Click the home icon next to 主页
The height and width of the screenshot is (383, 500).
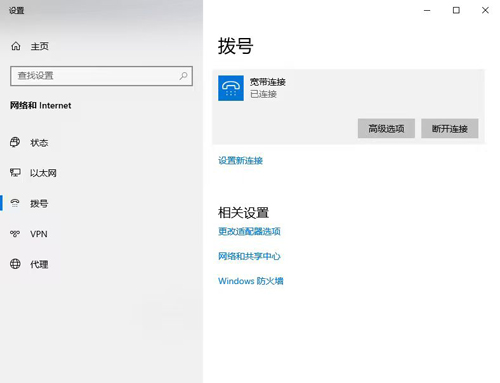coord(16,46)
